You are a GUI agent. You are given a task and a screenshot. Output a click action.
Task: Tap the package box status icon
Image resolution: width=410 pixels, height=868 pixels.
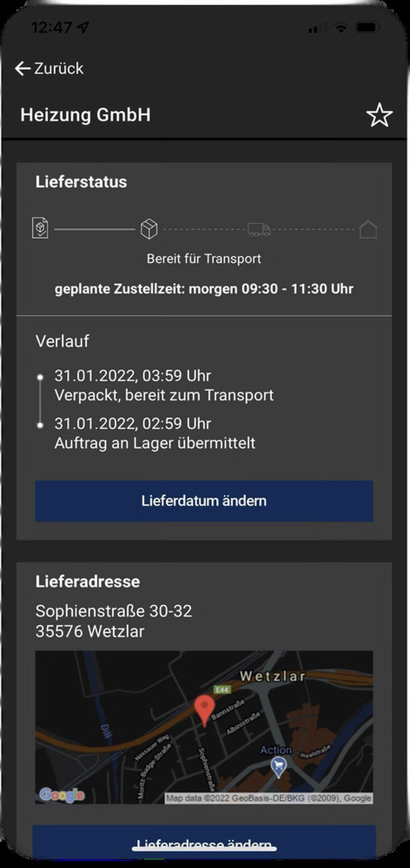(149, 229)
